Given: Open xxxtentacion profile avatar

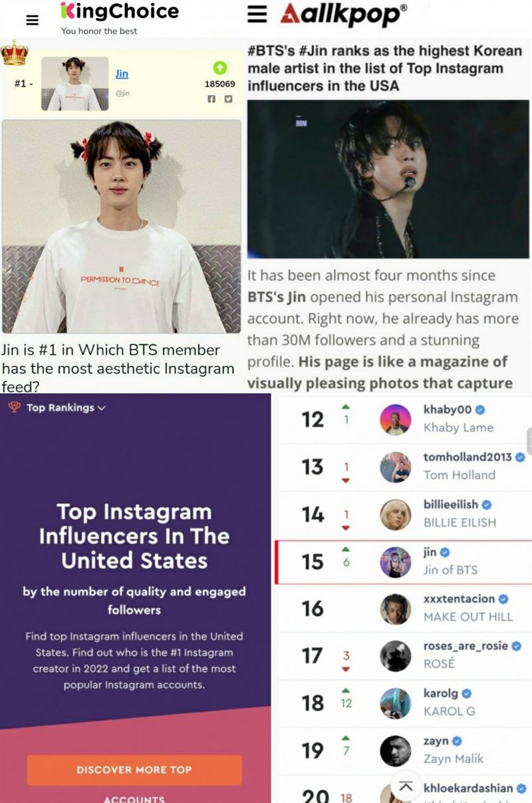Looking at the screenshot, I should pyautogui.click(x=396, y=608).
